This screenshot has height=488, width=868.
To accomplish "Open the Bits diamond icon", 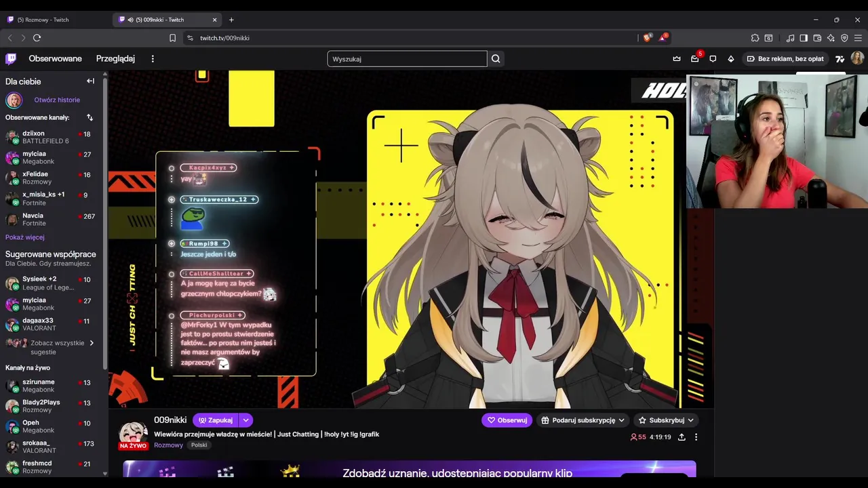I will pos(731,59).
